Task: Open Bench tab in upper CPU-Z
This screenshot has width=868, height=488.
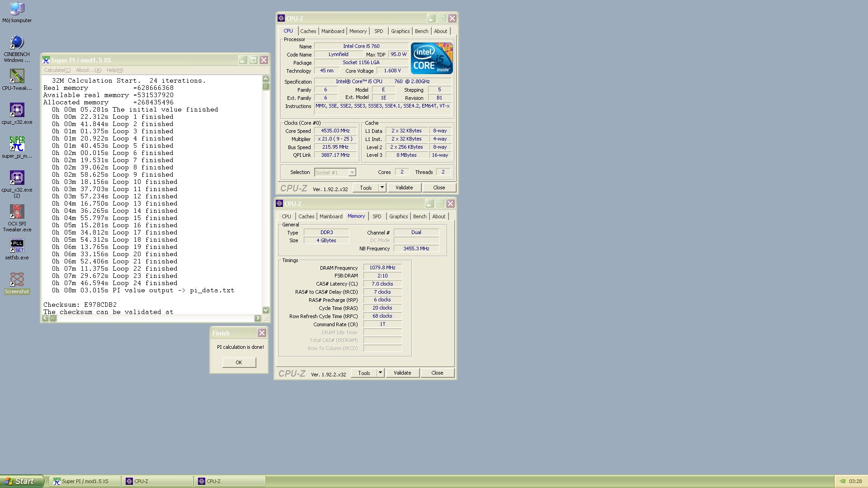Action: tap(421, 31)
